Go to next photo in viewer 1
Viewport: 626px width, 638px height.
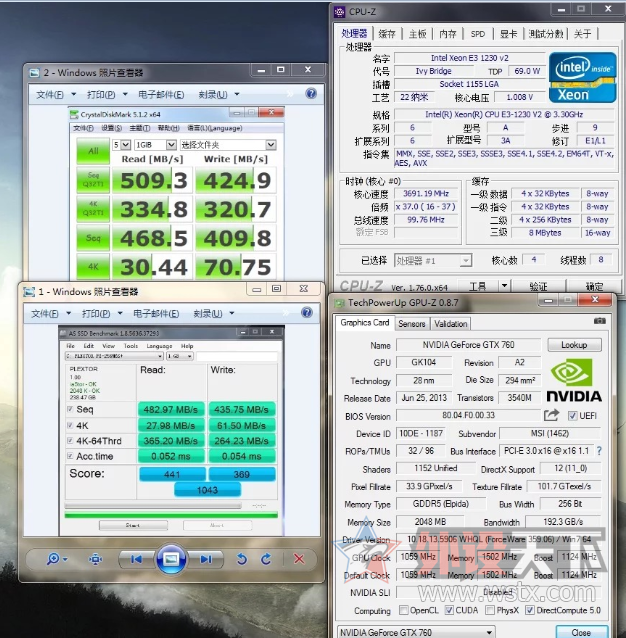coord(206,559)
